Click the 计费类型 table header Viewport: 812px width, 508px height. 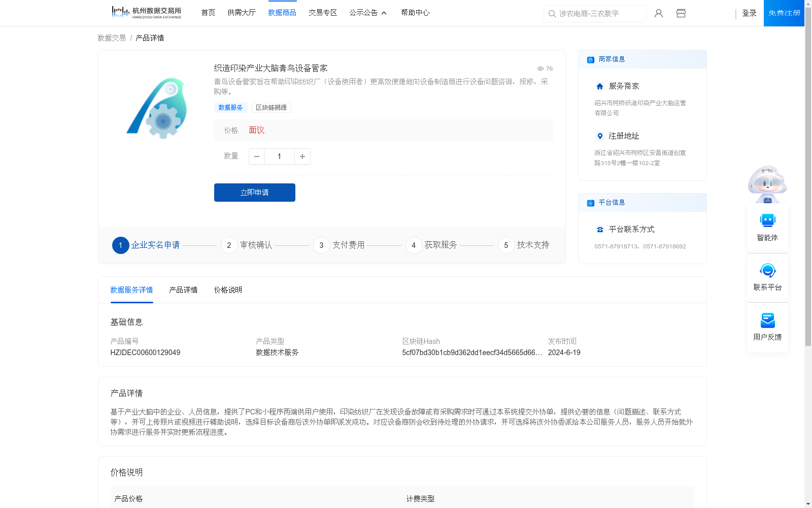tap(420, 499)
